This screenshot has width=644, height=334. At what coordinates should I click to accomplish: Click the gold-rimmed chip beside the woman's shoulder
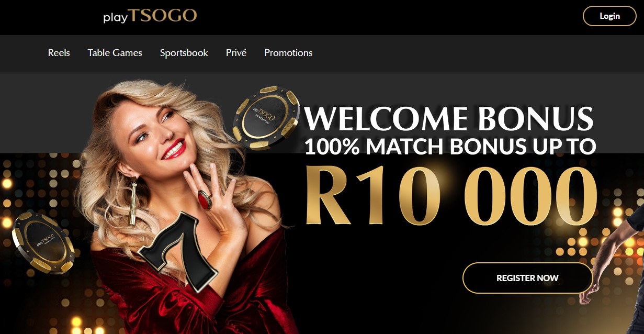tap(43, 242)
